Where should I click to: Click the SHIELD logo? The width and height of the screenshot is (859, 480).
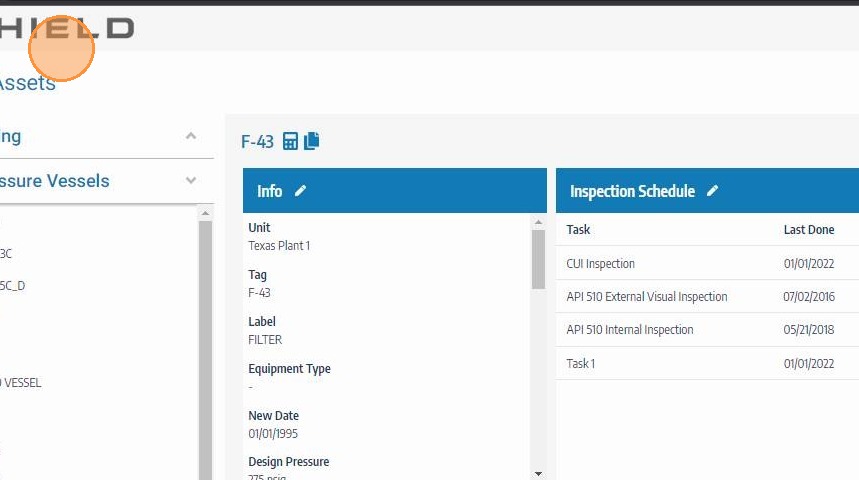(x=67, y=28)
